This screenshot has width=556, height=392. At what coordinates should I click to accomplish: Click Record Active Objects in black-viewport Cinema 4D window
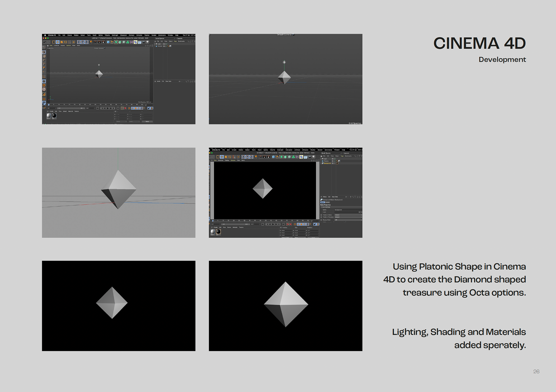pos(288,224)
